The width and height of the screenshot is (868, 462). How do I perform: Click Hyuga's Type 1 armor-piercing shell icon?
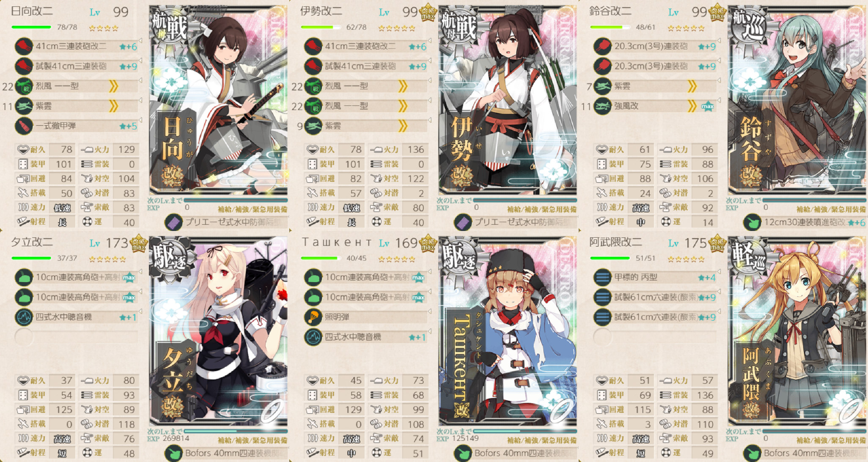(24, 126)
